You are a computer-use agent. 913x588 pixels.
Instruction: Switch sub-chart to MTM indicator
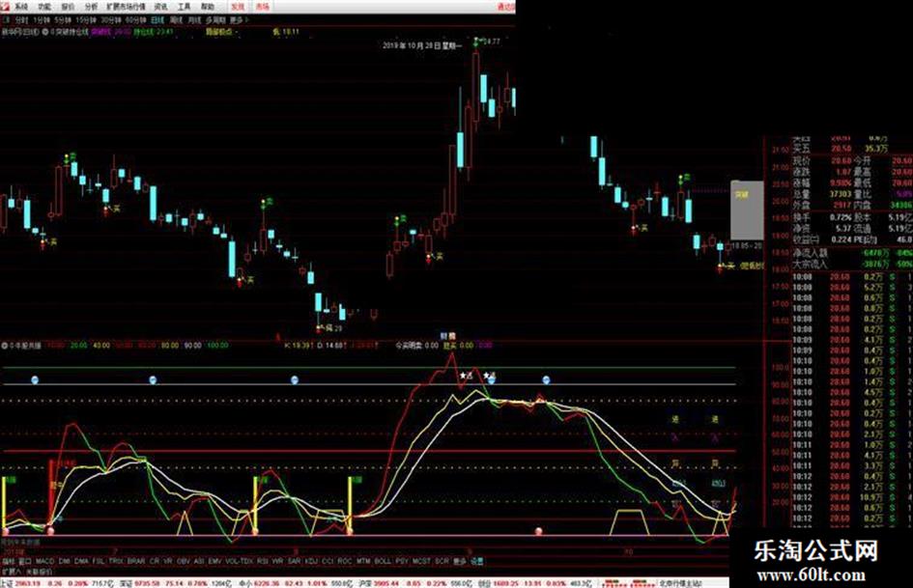pos(363,561)
